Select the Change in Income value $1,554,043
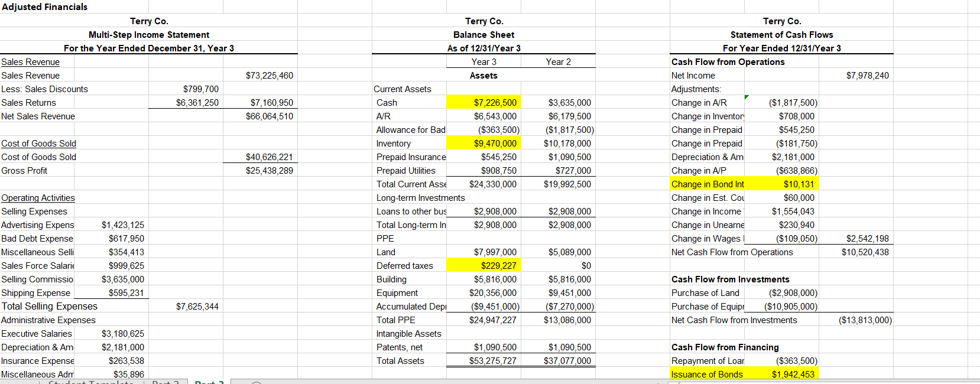The height and width of the screenshot is (384, 980). [x=793, y=211]
